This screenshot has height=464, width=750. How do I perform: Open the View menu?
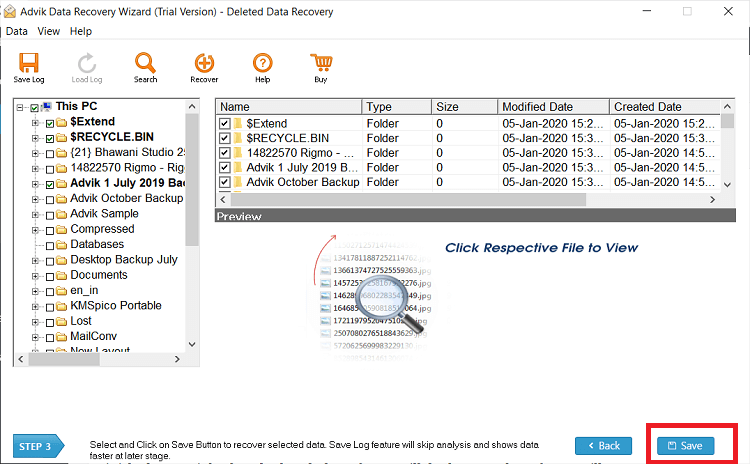(49, 32)
